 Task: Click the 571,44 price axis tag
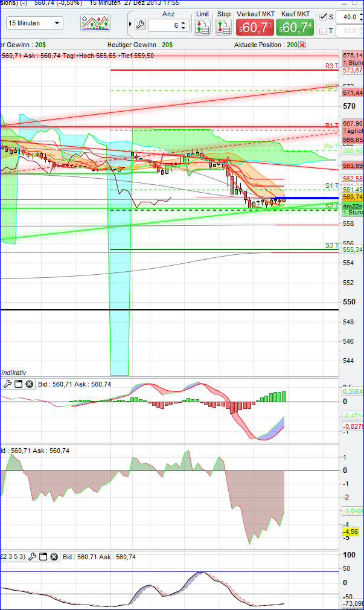click(353, 92)
